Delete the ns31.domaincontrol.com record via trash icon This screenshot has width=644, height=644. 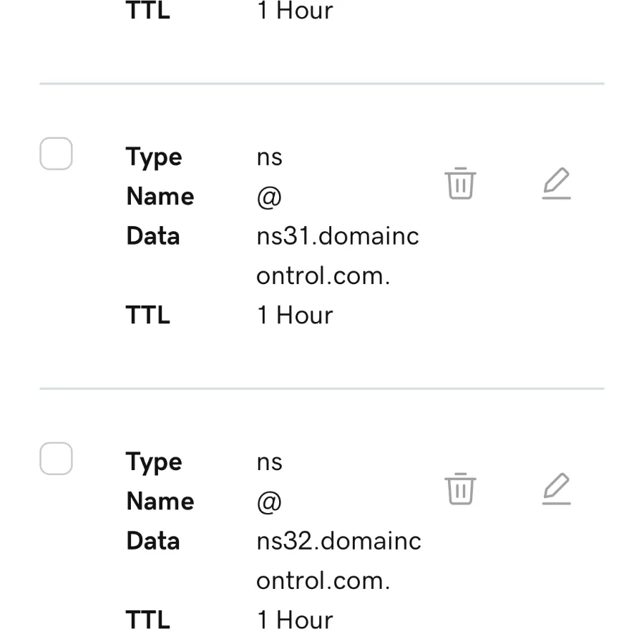(460, 184)
